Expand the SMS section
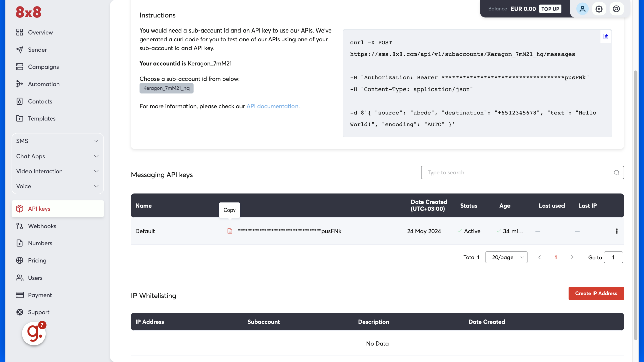 tap(58, 141)
